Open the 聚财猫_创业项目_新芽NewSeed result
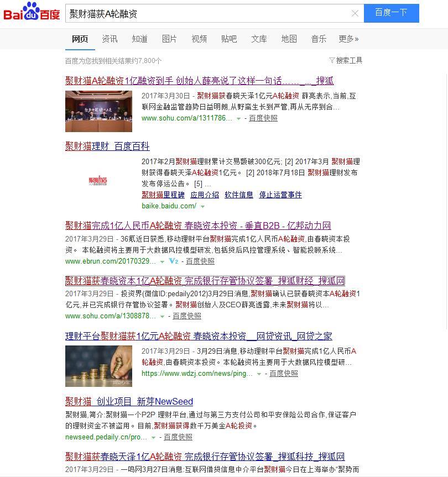448x477 pixels. (129, 402)
